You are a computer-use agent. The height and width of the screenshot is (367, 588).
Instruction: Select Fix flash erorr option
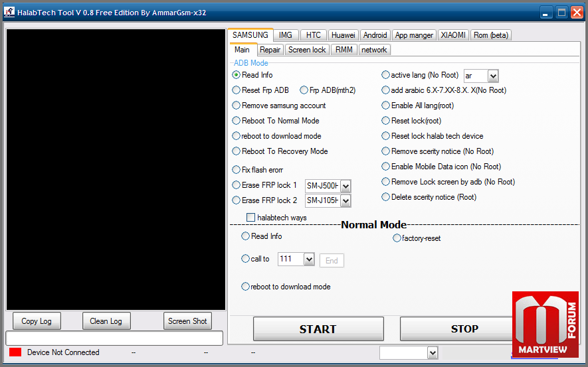[x=236, y=170]
